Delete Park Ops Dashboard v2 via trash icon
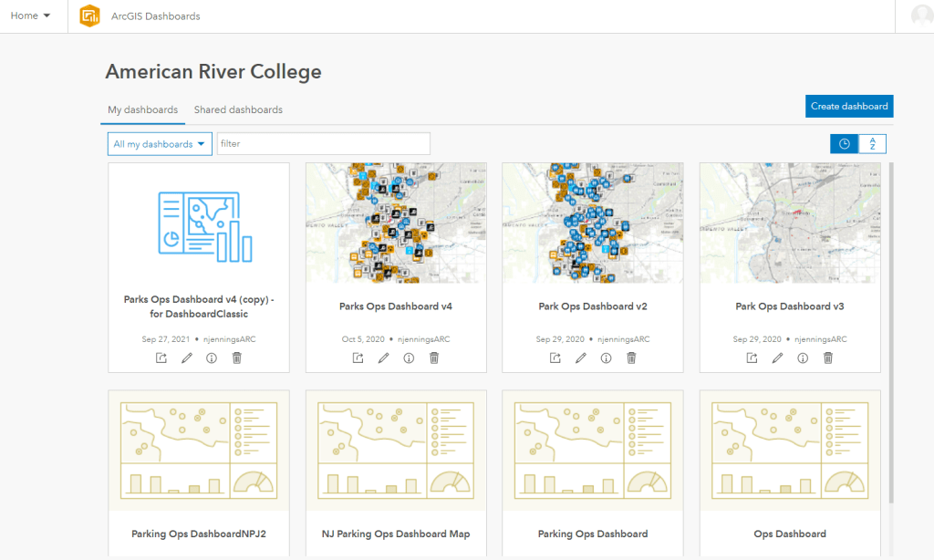This screenshot has width=934, height=560. 631,358
